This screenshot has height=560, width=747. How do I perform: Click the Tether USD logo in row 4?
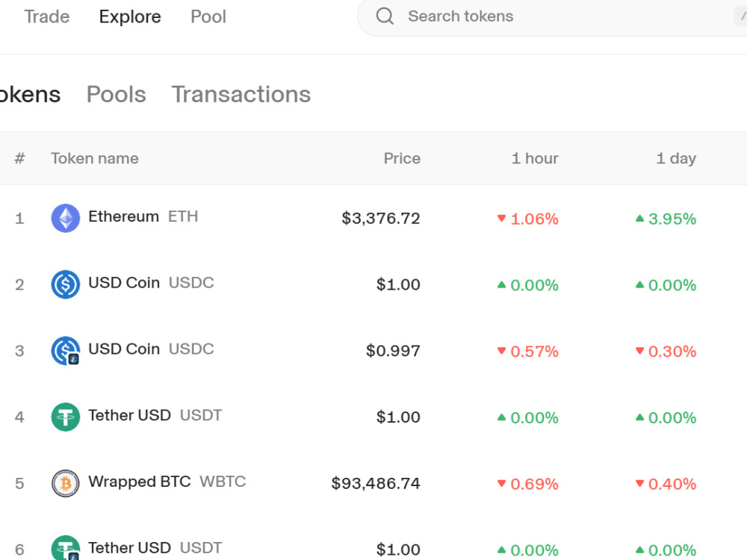pos(65,417)
